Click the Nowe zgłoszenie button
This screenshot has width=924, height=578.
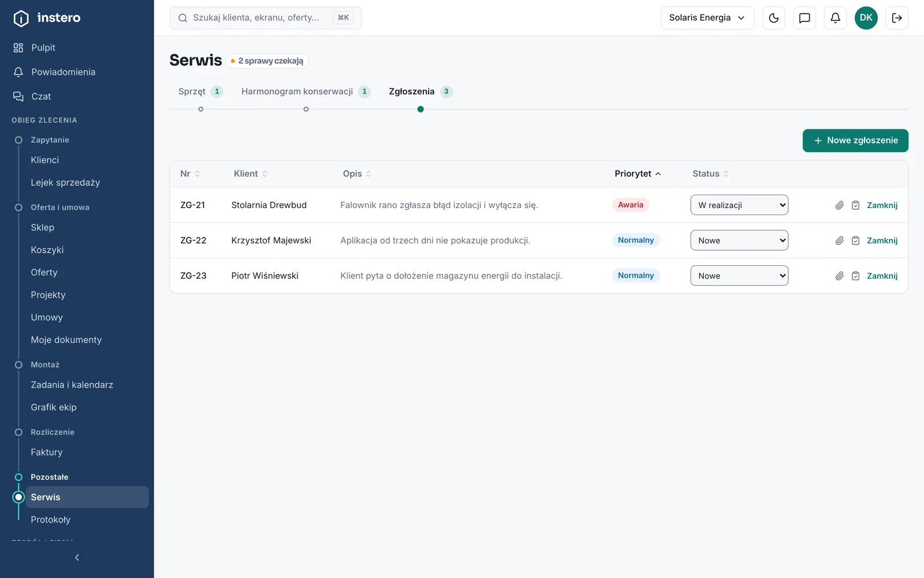pyautogui.click(x=855, y=140)
